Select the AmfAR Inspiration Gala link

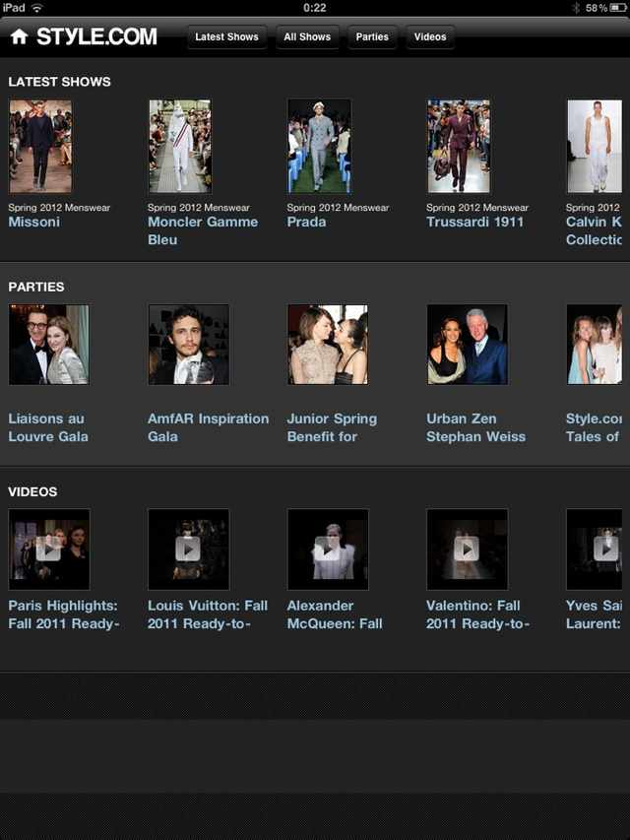(x=209, y=427)
